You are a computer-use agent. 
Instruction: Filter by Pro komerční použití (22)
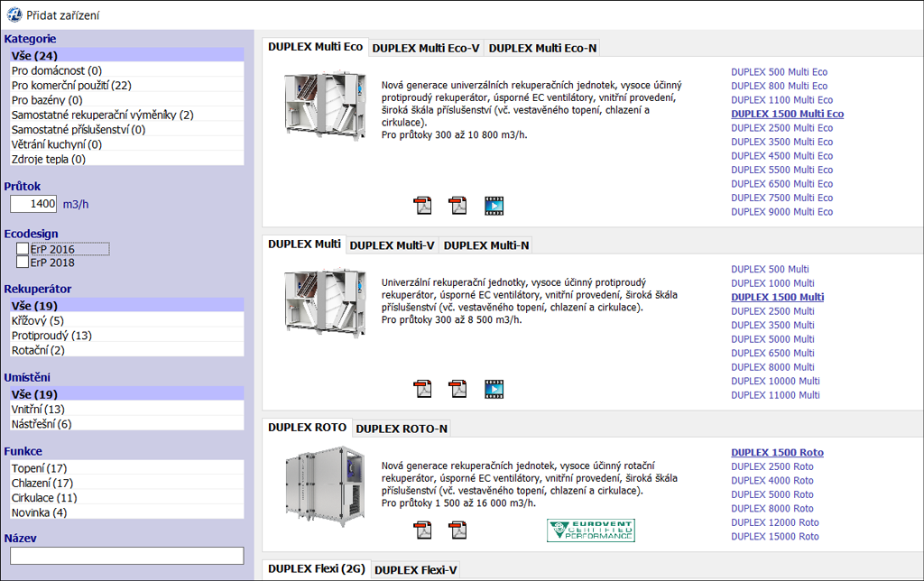click(126, 85)
